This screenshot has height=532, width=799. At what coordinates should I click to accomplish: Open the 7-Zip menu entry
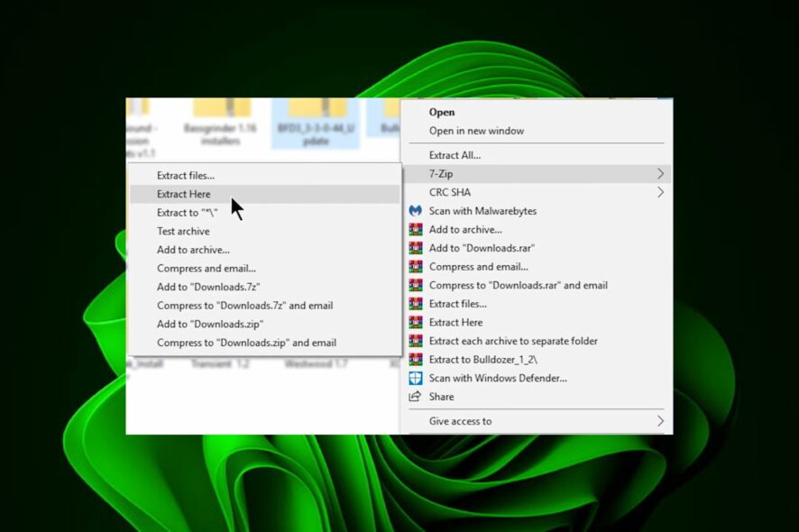click(537, 174)
